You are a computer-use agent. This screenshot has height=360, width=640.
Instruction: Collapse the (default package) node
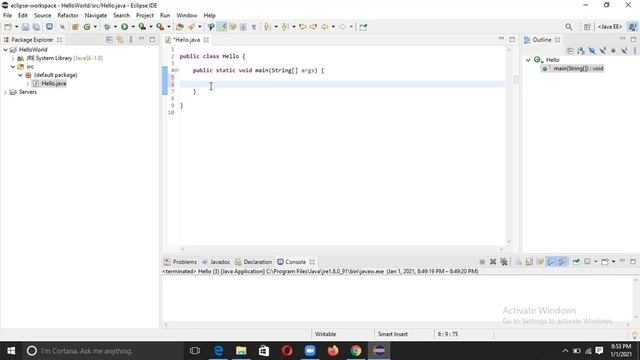(x=20, y=75)
